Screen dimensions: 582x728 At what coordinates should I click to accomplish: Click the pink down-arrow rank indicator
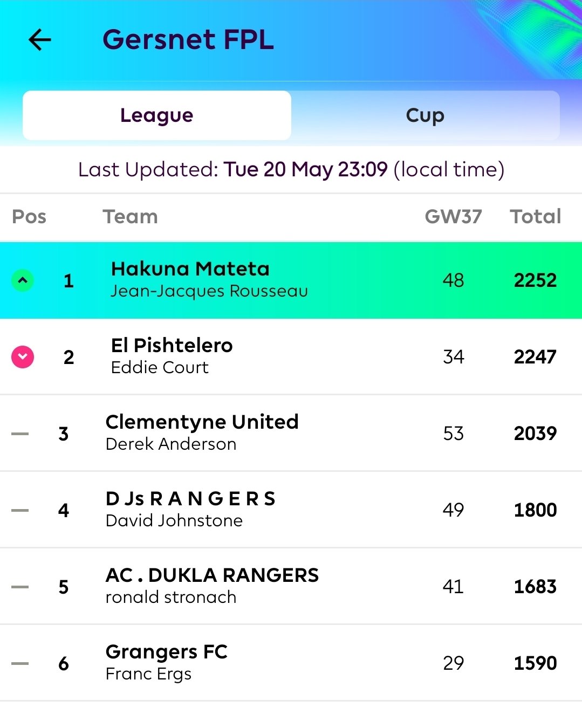23,356
